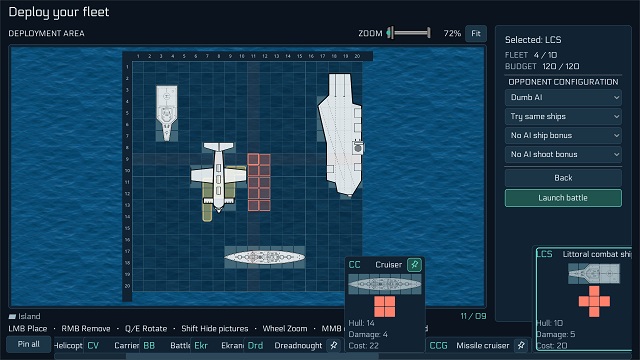Click the Pin all button

point(29,344)
